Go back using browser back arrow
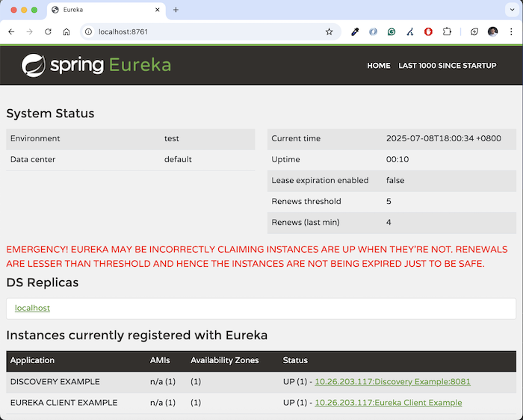Screen dimensions: 523x420 click(x=11, y=31)
